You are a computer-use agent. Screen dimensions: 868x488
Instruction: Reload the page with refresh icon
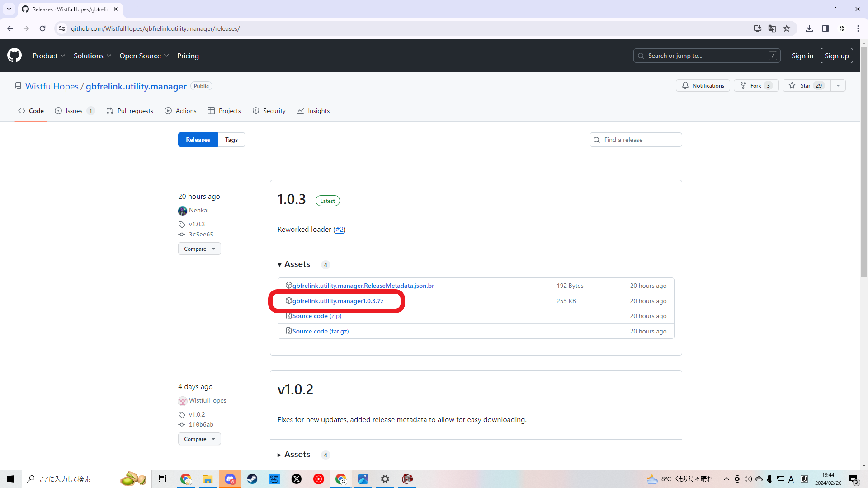point(42,28)
